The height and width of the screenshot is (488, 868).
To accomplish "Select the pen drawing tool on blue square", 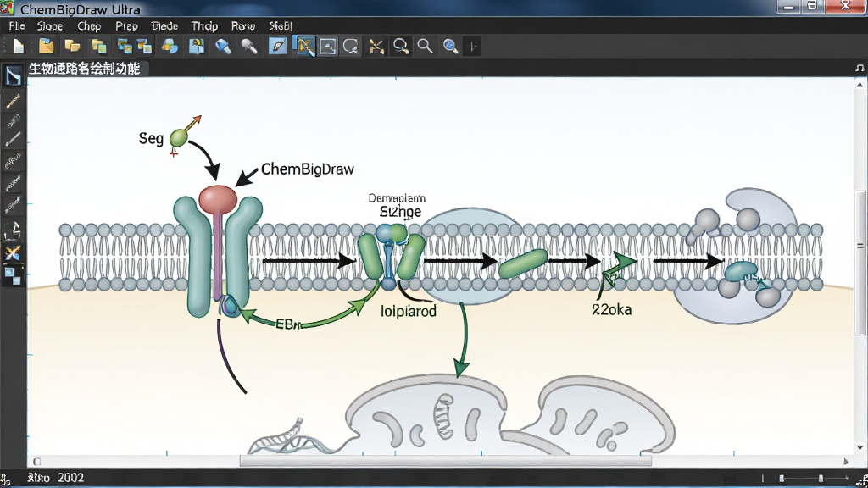I will tap(277, 47).
